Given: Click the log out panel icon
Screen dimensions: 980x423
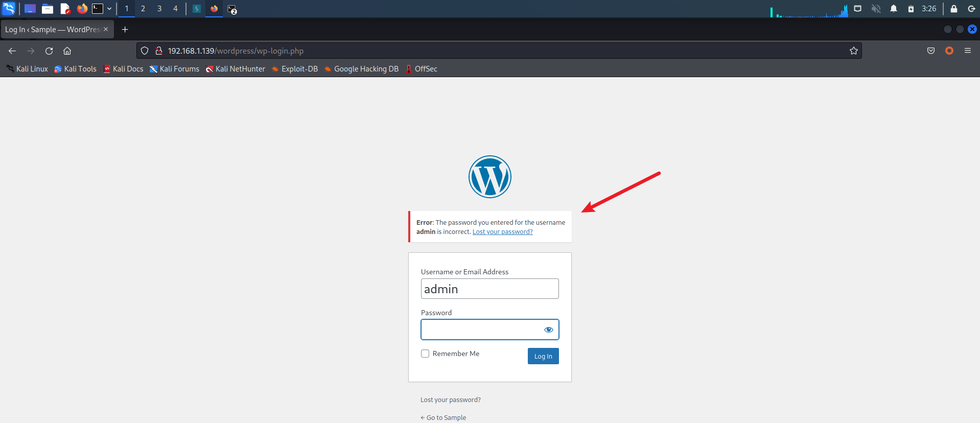Looking at the screenshot, I should coord(971,9).
